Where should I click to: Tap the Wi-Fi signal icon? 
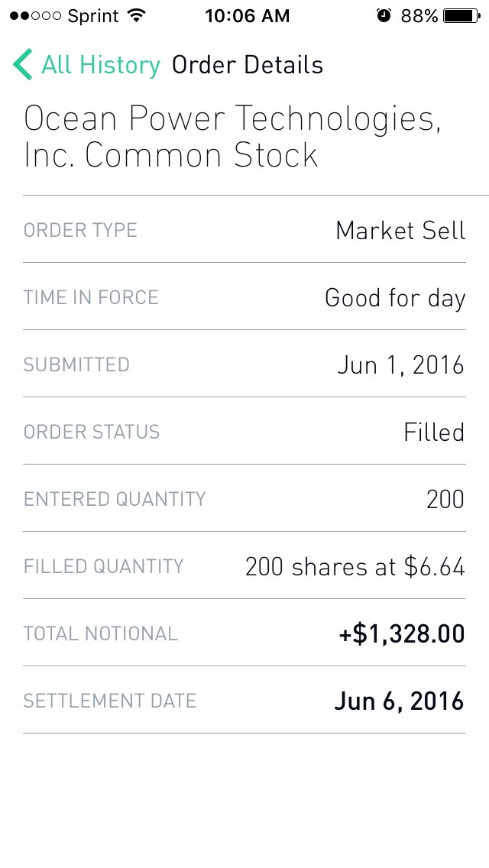(x=137, y=16)
